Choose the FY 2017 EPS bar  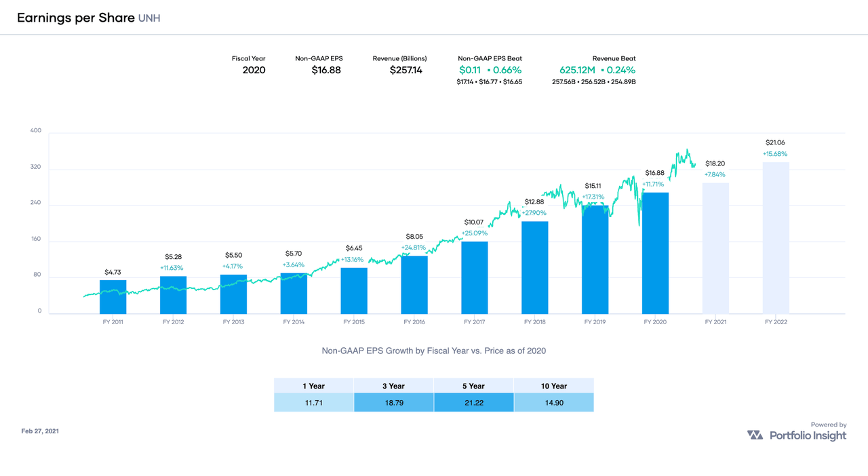(475, 278)
